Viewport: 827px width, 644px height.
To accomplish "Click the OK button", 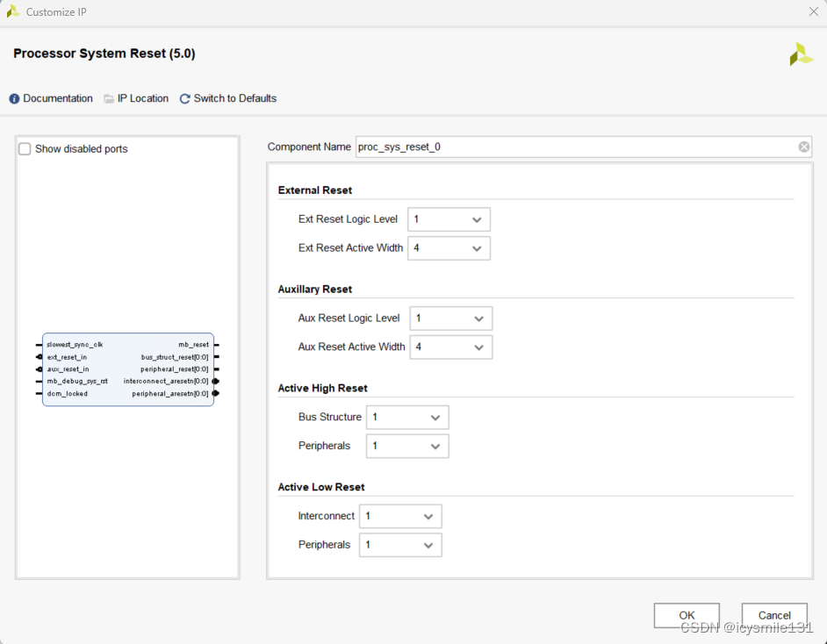I will 687,616.
